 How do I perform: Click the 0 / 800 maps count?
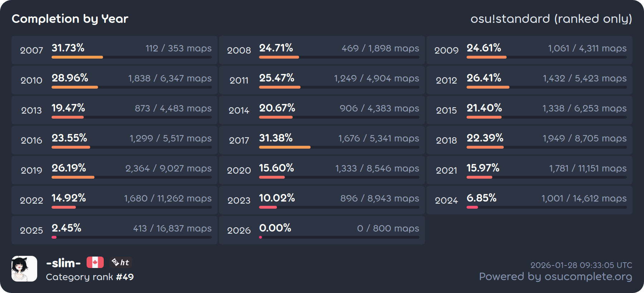[388, 229]
